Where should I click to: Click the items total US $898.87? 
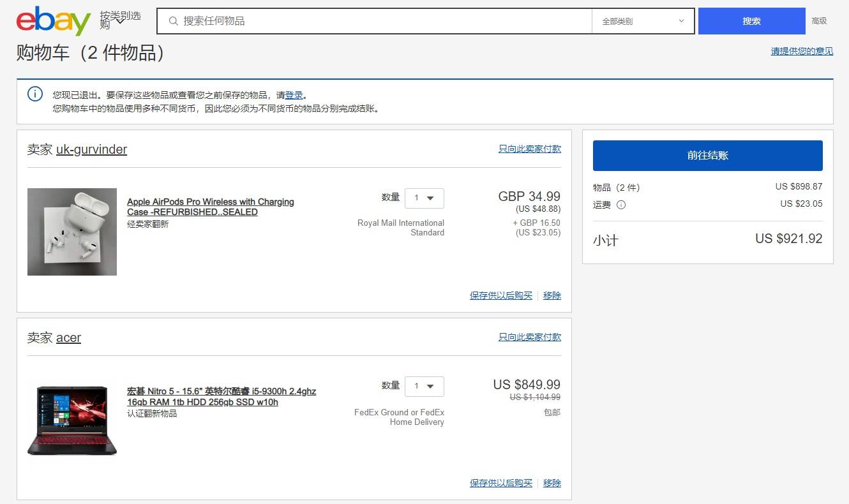[x=799, y=187]
